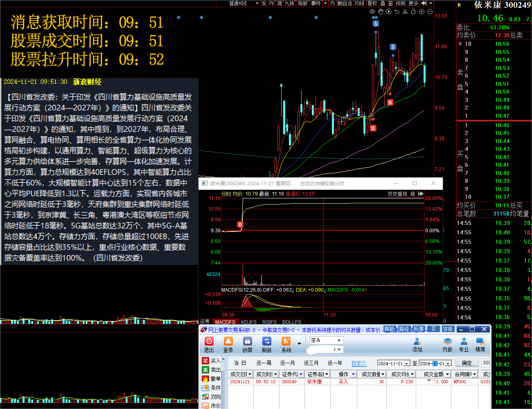This screenshot has width=532, height=409.
Task: Toggle the 叠 overlay button
Action: pos(383,3)
